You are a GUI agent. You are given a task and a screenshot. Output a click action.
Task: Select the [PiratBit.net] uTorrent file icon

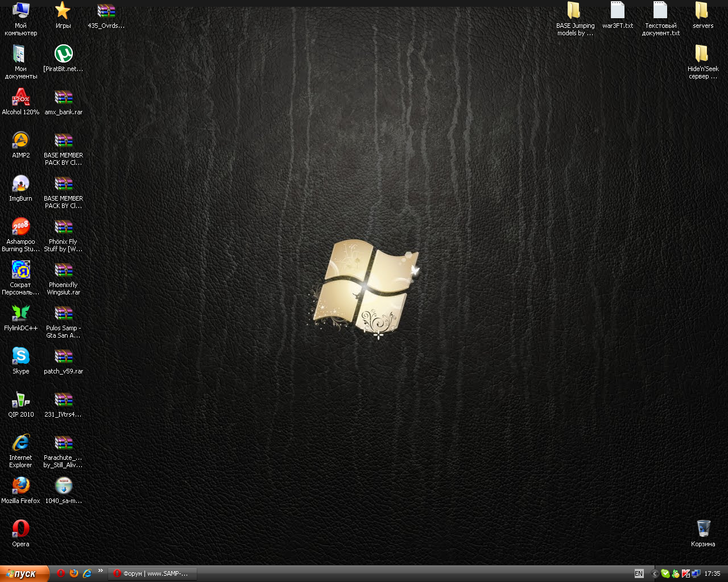pos(63,59)
